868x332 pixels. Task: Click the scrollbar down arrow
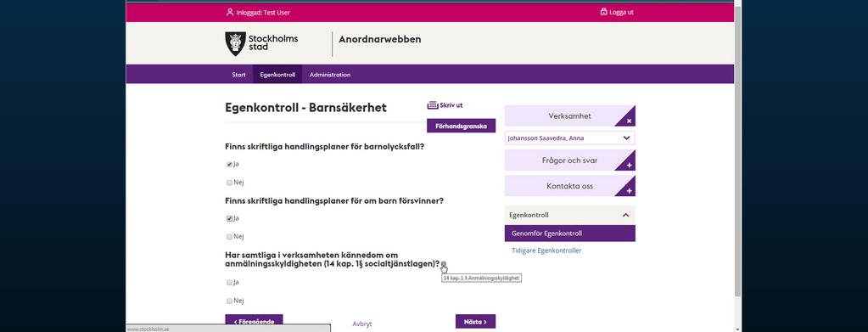coord(737,329)
